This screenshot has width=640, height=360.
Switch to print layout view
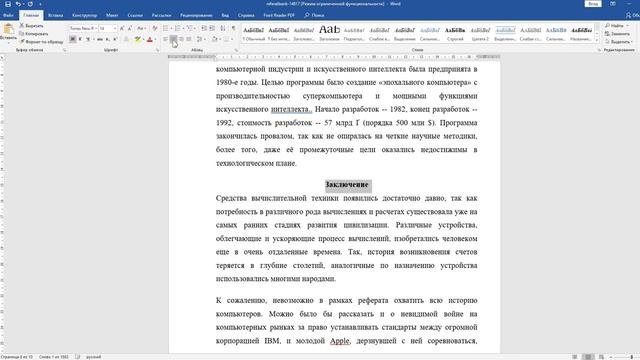tap(588, 357)
